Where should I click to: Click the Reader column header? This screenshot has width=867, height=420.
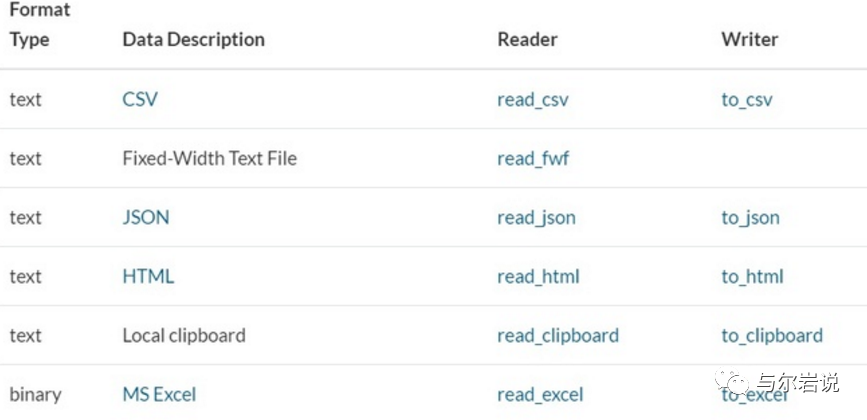coord(527,39)
